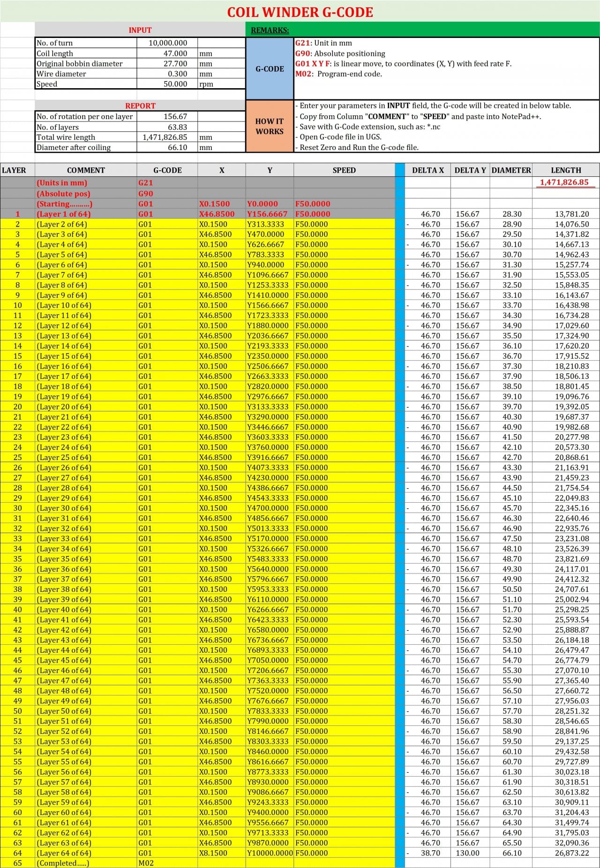
Task: Click the SPEED column header
Action: [344, 170]
